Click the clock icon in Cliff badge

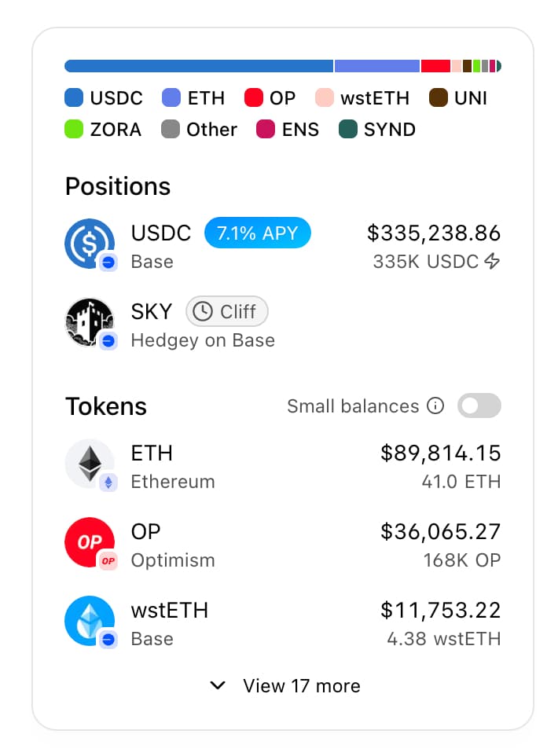point(203,312)
